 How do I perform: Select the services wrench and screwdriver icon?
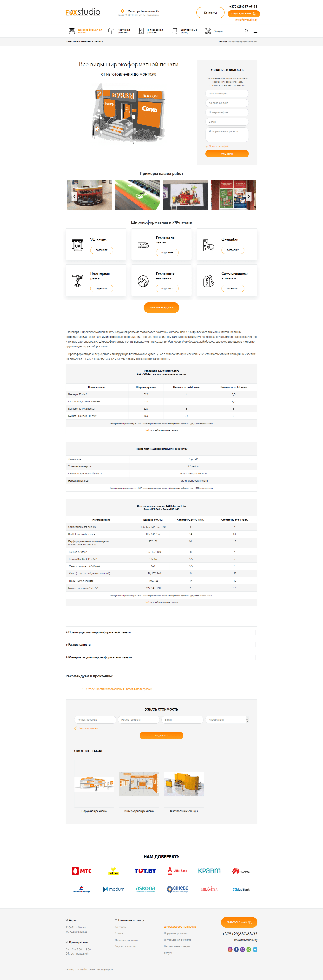coord(208,31)
